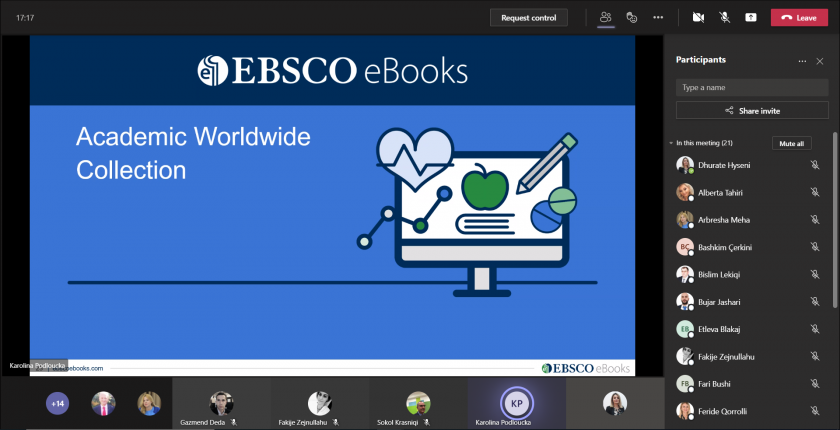Leave the meeting with the red button

(x=799, y=18)
